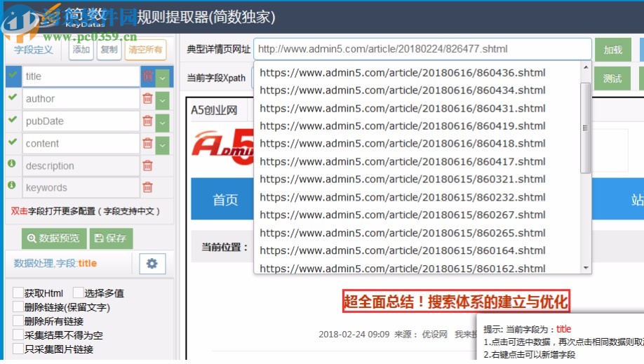Click the 复制 button
Screen dimensions: 644x364
[109, 50]
